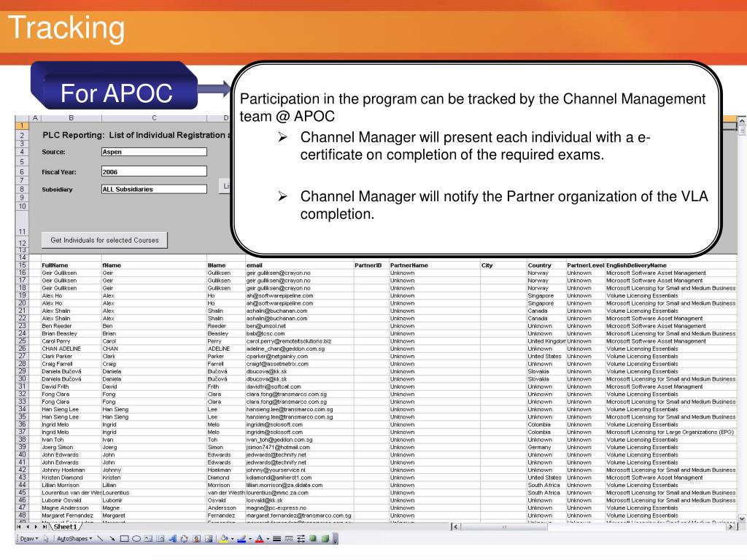Insert a Text Box
747x560 pixels.
coord(148,539)
